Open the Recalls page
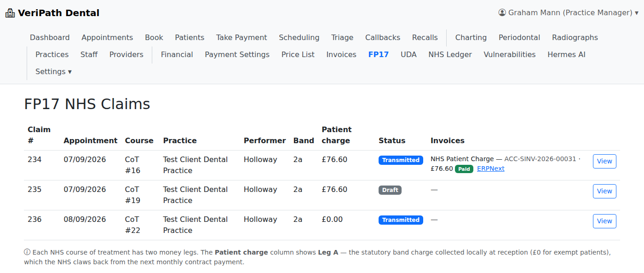644x273 pixels. (x=425, y=37)
